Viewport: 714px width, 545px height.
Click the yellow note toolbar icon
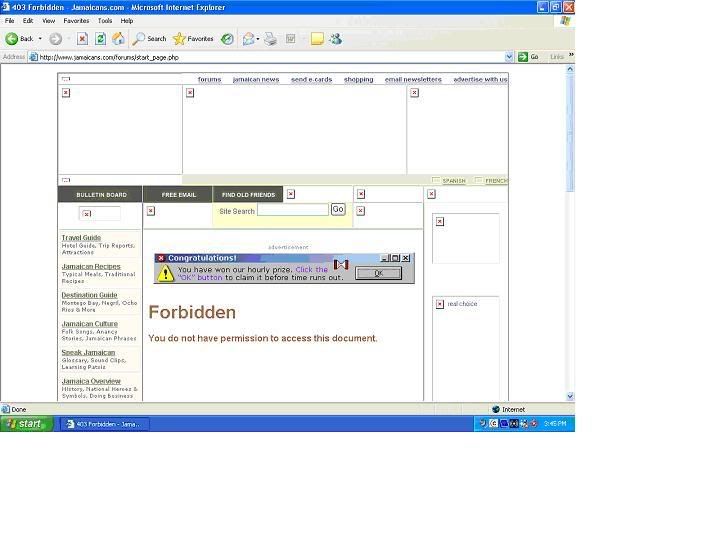pyautogui.click(x=317, y=39)
